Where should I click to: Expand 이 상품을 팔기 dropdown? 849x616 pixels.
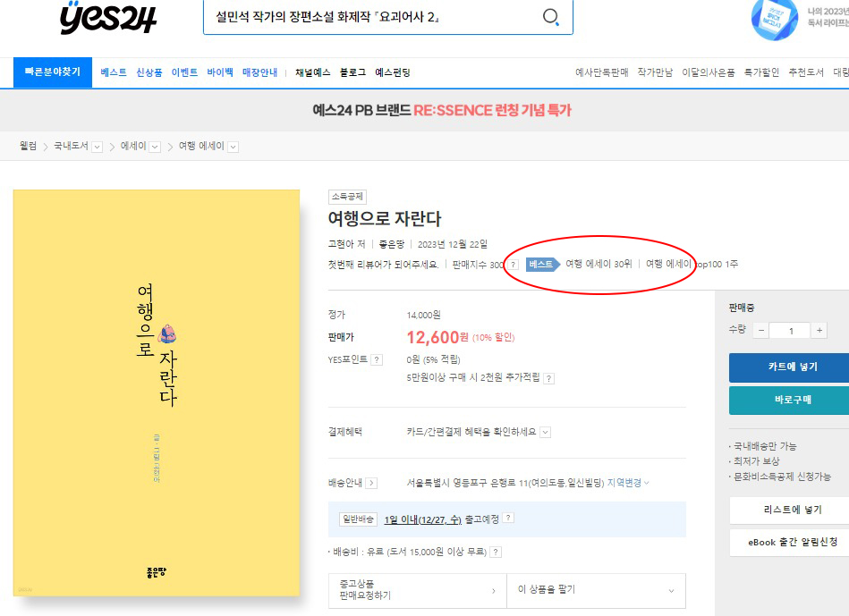tap(596, 591)
